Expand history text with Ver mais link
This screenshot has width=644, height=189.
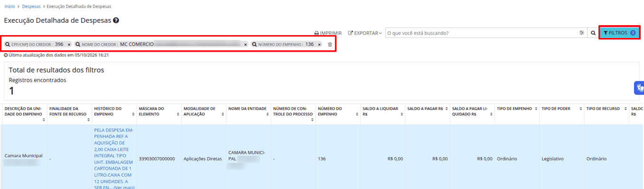tap(124, 188)
